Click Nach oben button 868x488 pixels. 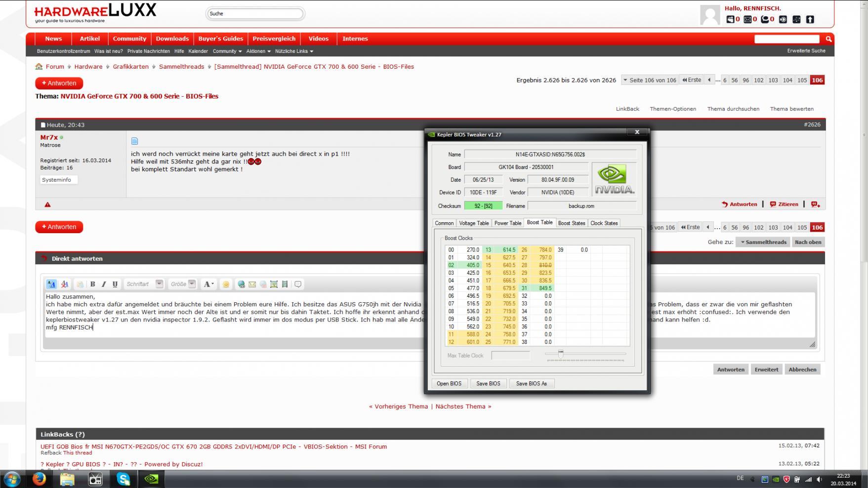click(808, 242)
